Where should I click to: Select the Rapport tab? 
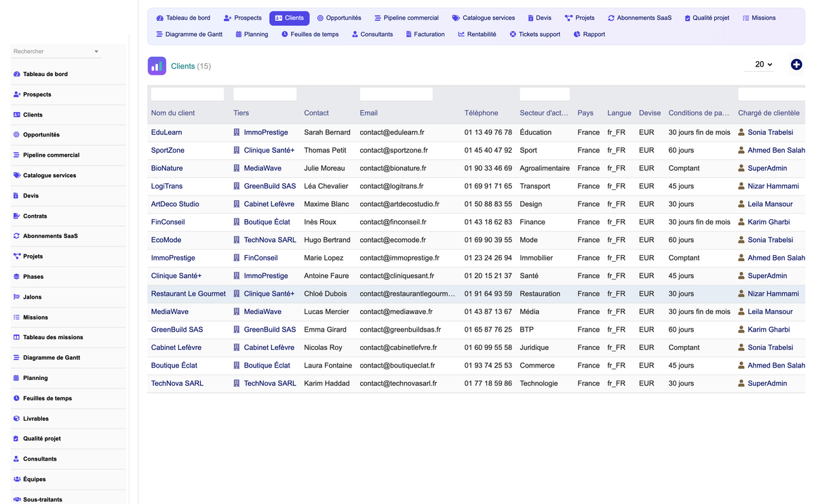click(x=589, y=34)
